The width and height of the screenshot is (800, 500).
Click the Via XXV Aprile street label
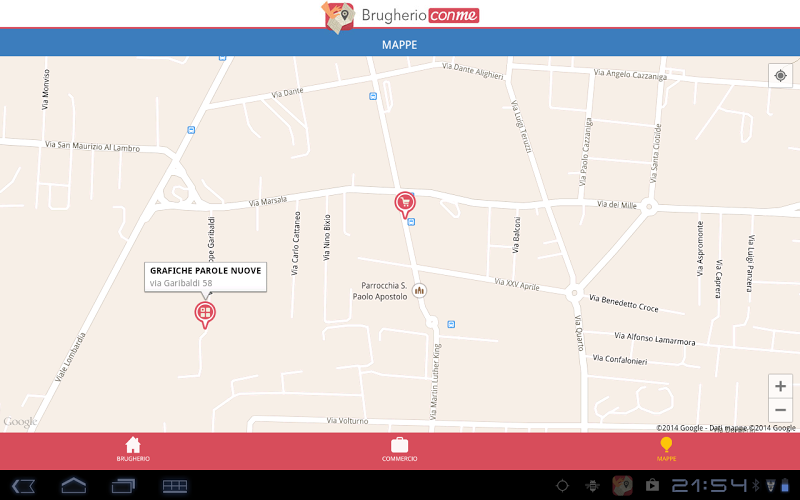click(x=517, y=285)
